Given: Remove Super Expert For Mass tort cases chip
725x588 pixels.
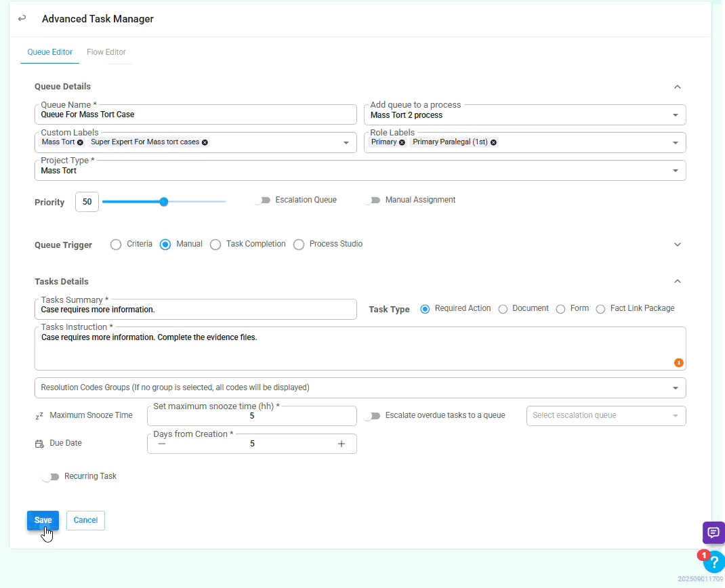Looking at the screenshot, I should (x=205, y=142).
